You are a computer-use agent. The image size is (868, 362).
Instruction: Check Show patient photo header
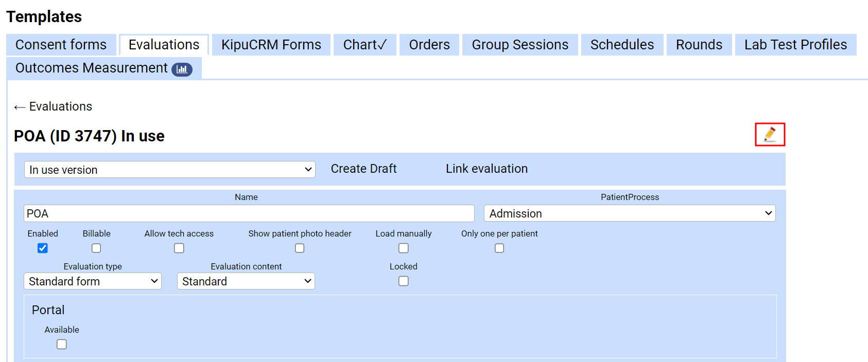pos(300,248)
